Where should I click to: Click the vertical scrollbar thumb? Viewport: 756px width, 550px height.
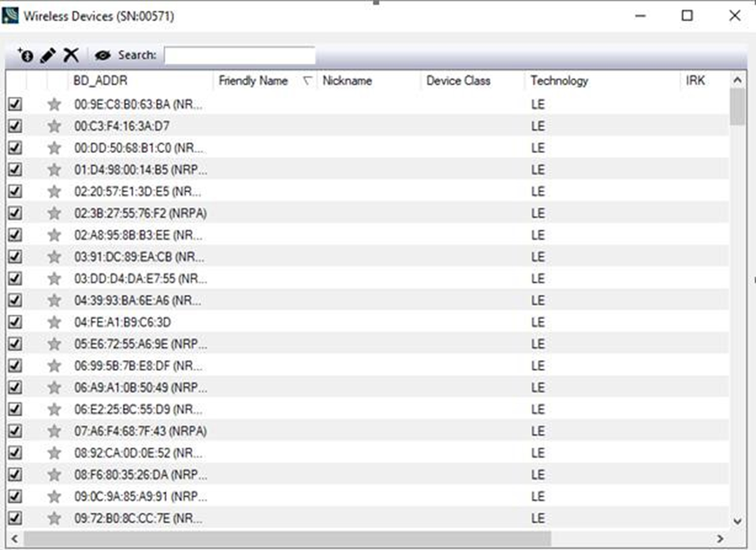737,106
